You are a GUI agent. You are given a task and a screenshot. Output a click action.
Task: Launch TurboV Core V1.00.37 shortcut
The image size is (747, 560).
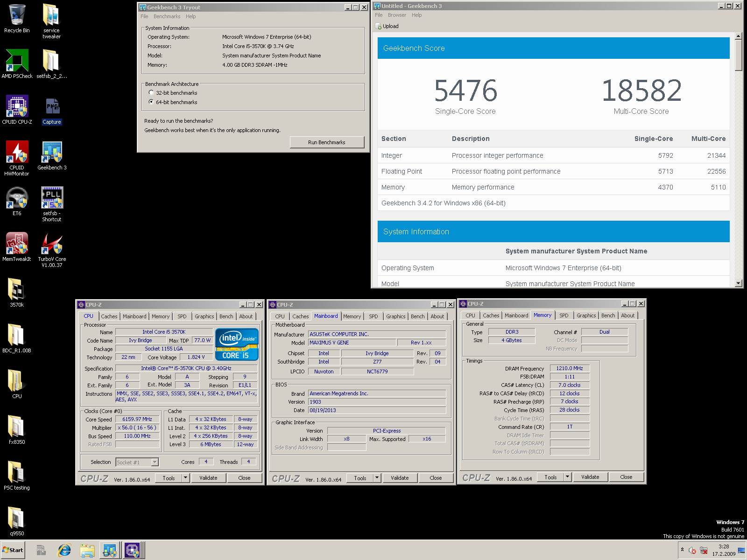coord(52,250)
